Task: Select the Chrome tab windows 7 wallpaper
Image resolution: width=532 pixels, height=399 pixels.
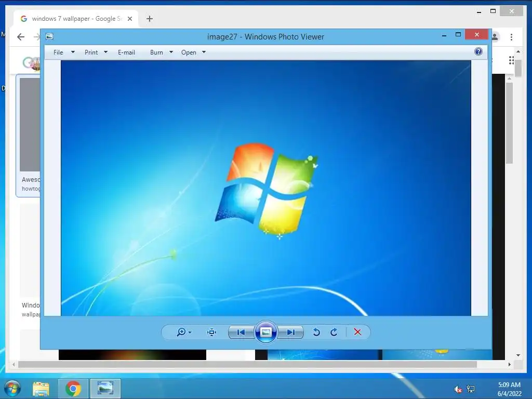Action: pyautogui.click(x=76, y=19)
